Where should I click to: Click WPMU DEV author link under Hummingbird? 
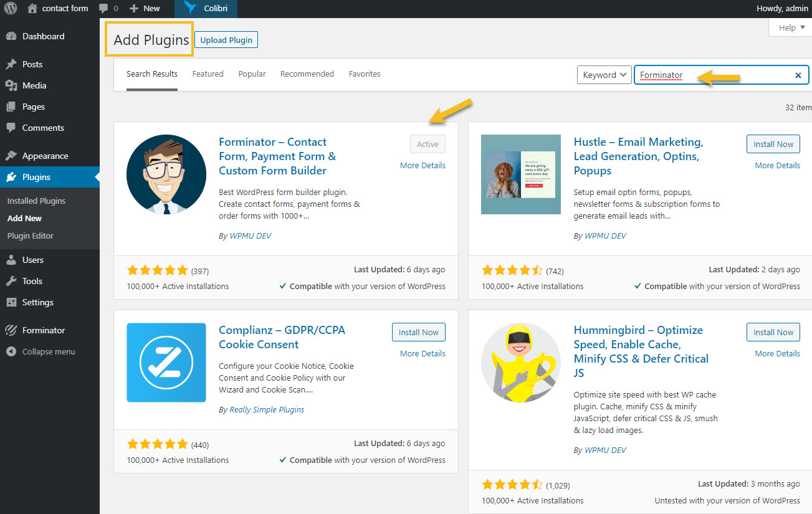(605, 450)
